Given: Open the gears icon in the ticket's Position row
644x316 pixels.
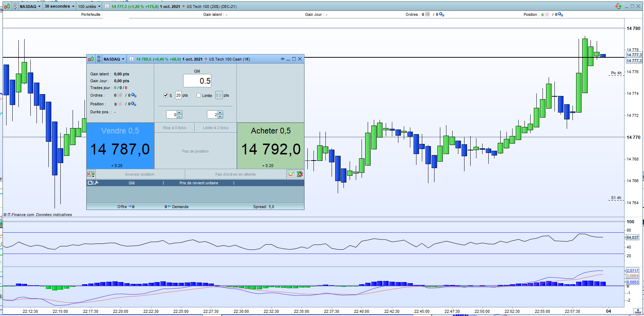Looking at the screenshot, I should coord(134,104).
